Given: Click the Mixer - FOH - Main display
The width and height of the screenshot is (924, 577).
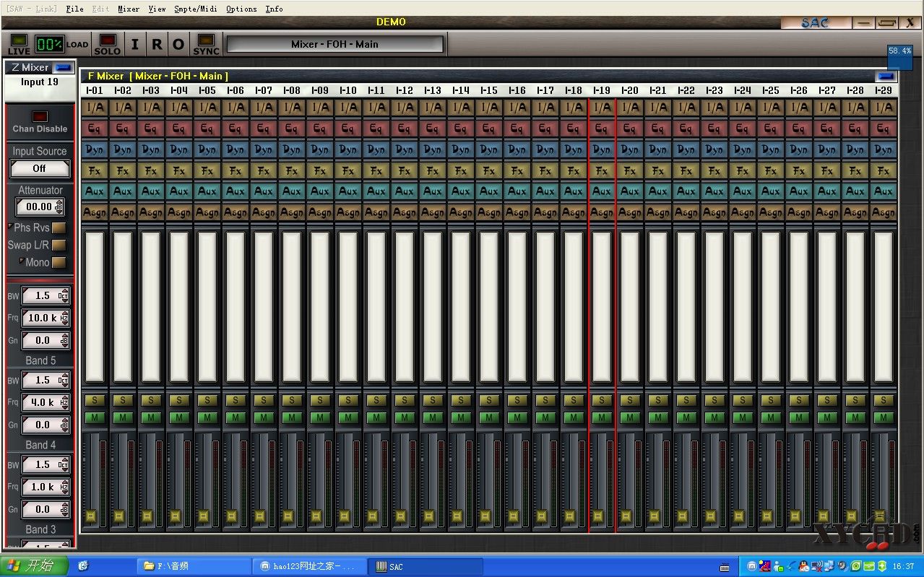Looking at the screenshot, I should pyautogui.click(x=334, y=44).
